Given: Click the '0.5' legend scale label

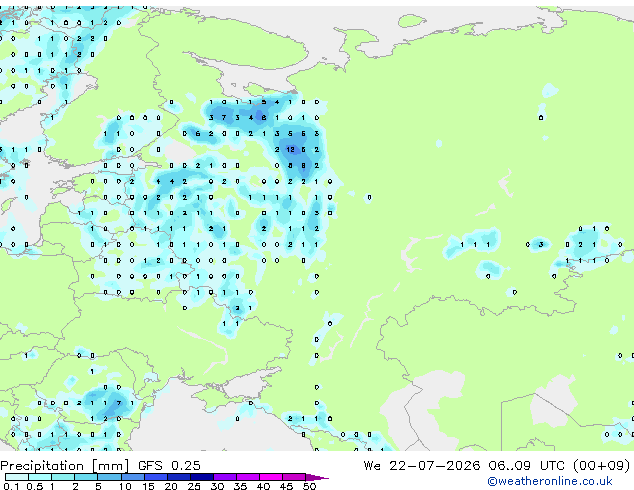Looking at the screenshot, I should click(34, 486).
